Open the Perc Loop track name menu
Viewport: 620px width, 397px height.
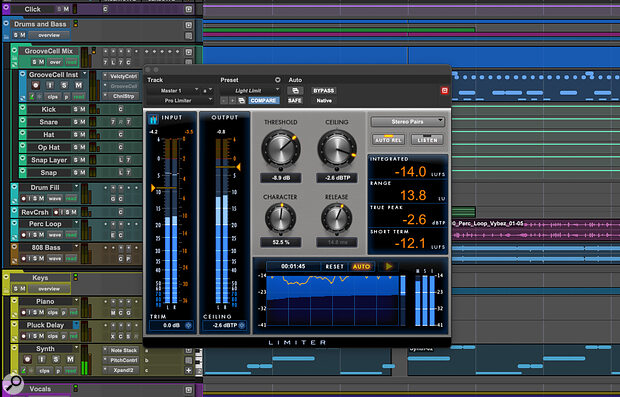(x=76, y=223)
